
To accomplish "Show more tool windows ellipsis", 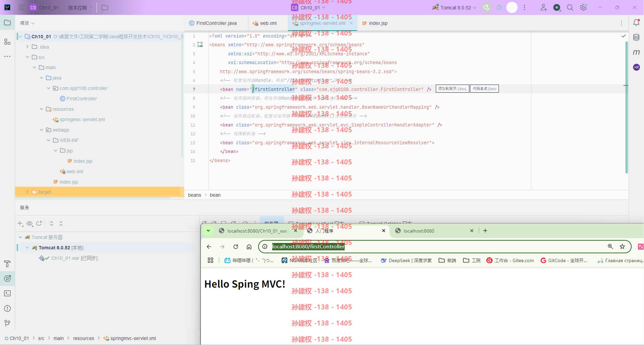I will tap(7, 56).
